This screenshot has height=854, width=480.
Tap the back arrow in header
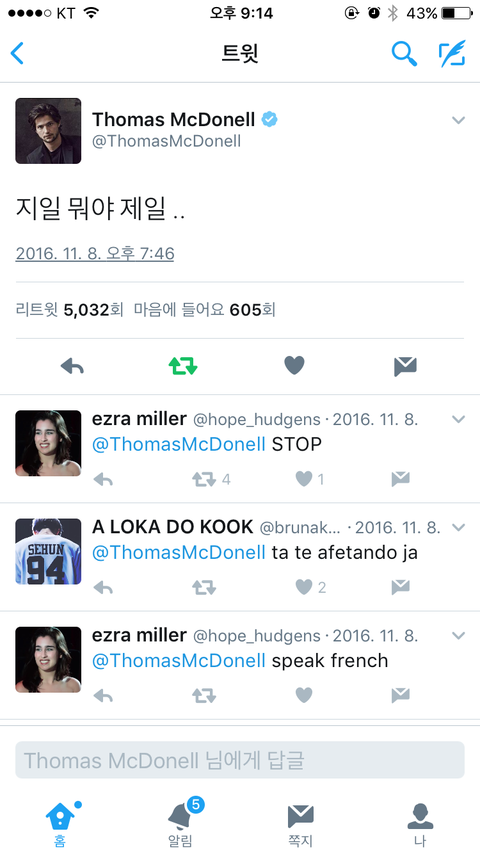[x=17, y=54]
